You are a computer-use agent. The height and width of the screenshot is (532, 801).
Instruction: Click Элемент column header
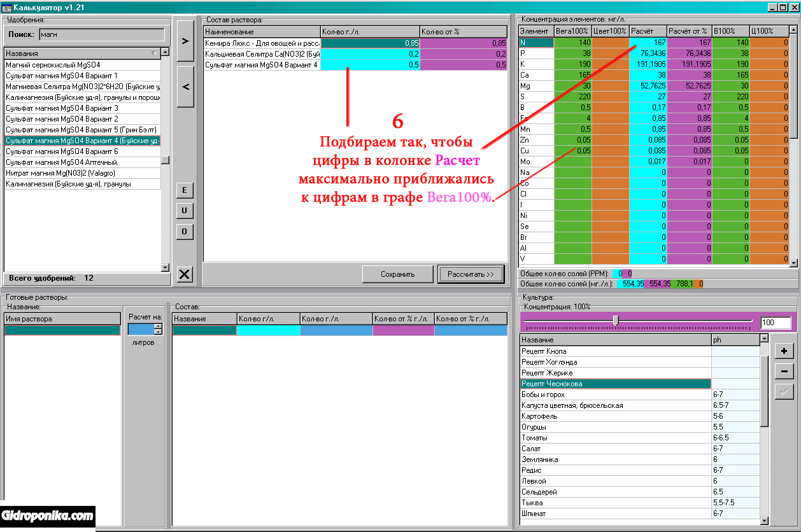pyautogui.click(x=536, y=31)
